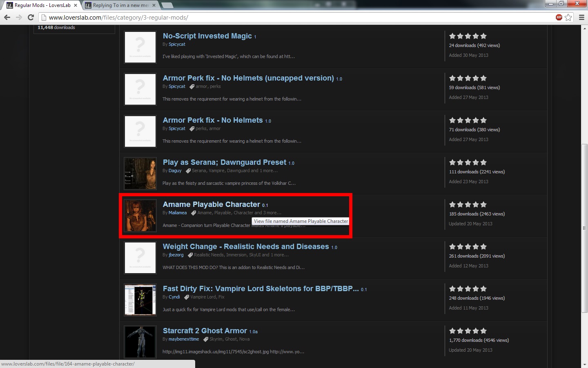Screen dimensions: 588x368
Task: View author Cyndi profile
Action: point(174,297)
